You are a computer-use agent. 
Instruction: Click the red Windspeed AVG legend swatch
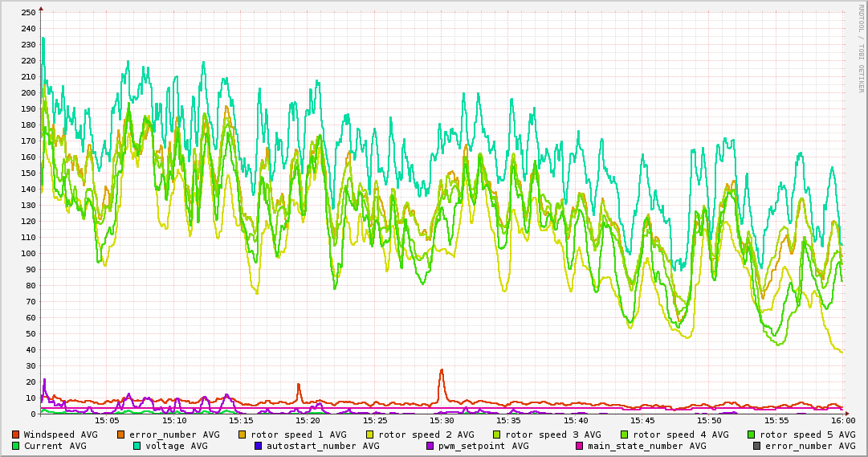15,435
